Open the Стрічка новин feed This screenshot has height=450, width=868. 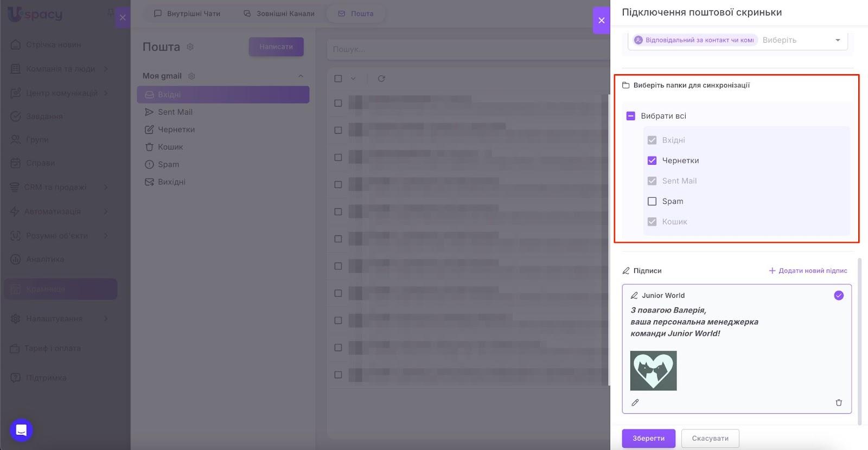(53, 44)
